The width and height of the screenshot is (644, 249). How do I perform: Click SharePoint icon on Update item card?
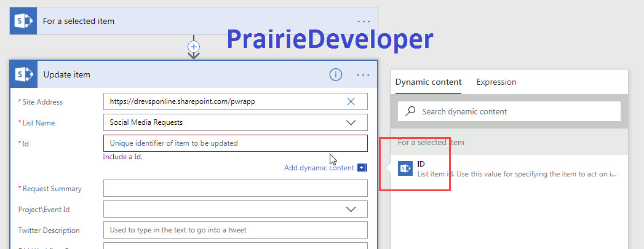click(x=23, y=74)
